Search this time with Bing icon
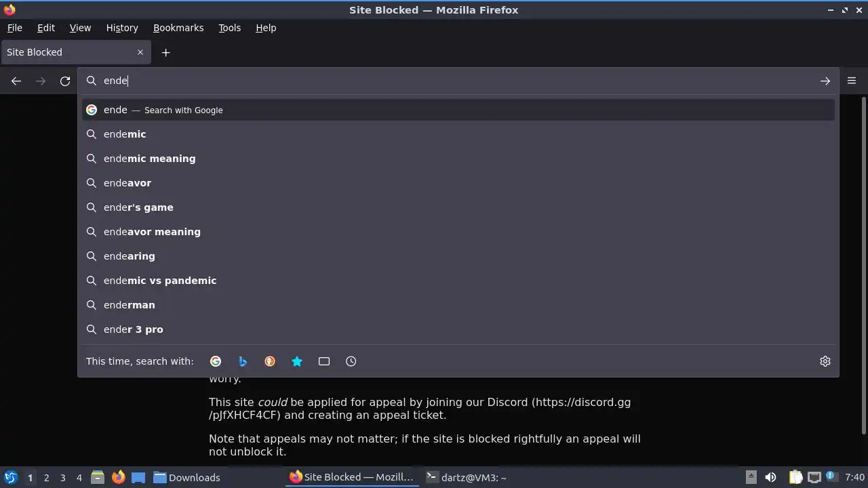The width and height of the screenshot is (868, 488). point(243,361)
